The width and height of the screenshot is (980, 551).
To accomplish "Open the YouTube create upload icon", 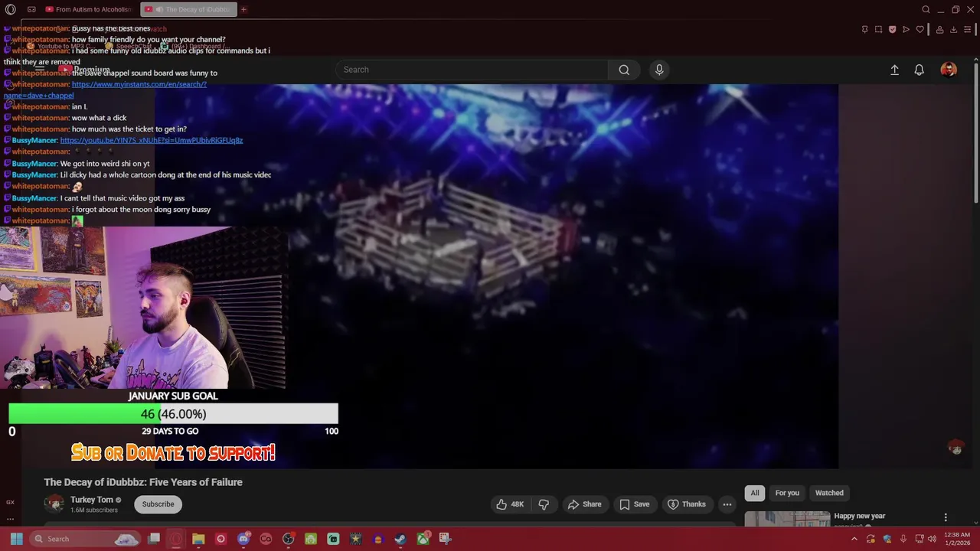I will click(x=894, y=70).
